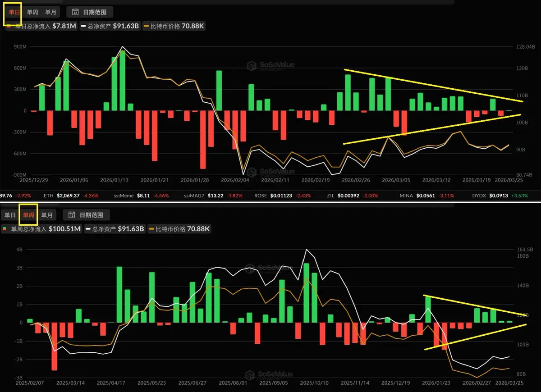Toggle 单周总净流入 $100.51M legend series
The image size is (541, 392).
pos(41,229)
